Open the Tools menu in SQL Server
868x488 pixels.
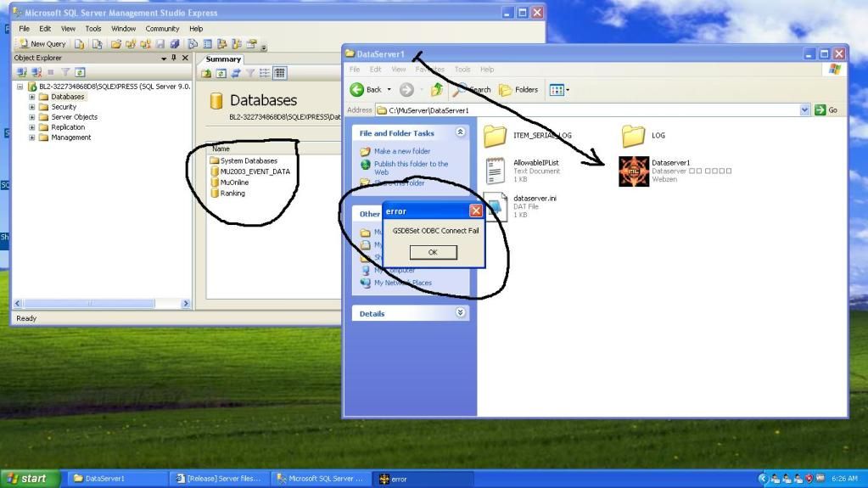93,28
